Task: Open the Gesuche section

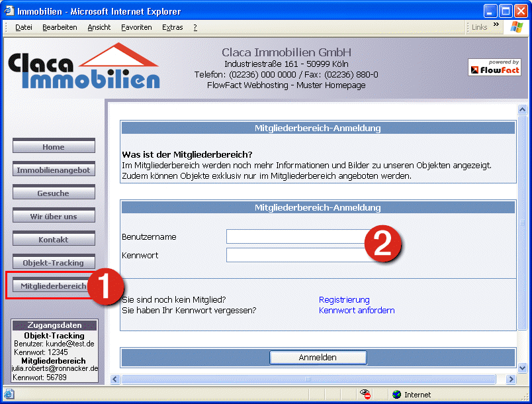Action: [x=54, y=193]
